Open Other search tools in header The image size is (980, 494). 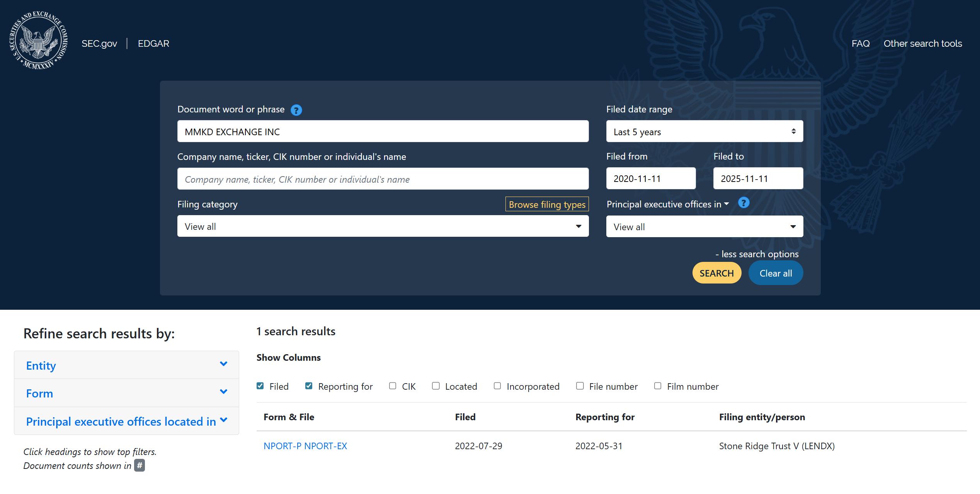[x=923, y=44]
